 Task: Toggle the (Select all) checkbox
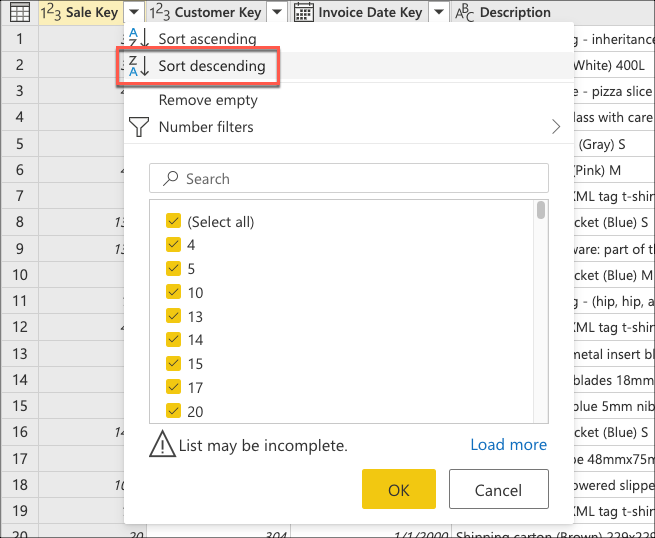173,221
